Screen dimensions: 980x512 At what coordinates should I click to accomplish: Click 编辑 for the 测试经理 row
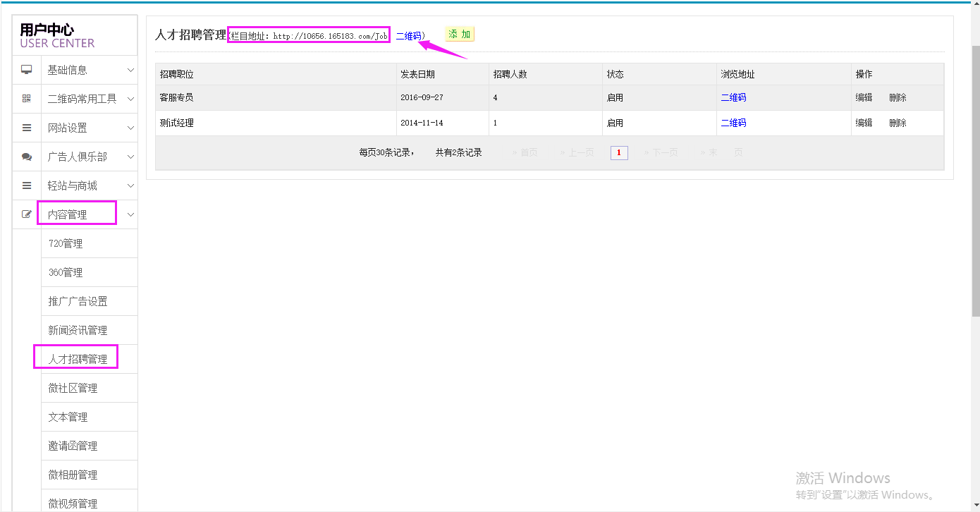[x=864, y=123]
